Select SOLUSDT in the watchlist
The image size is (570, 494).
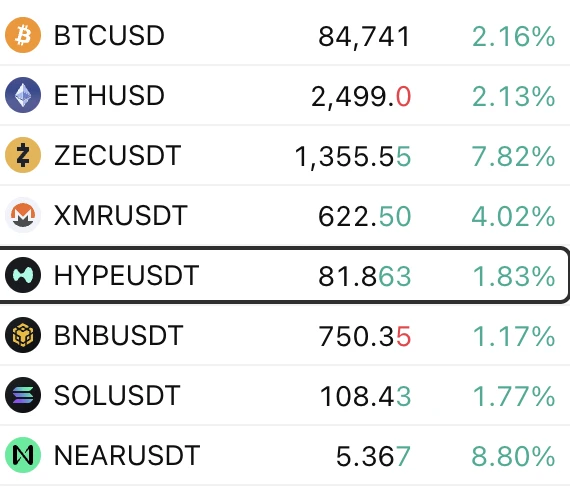(x=117, y=395)
